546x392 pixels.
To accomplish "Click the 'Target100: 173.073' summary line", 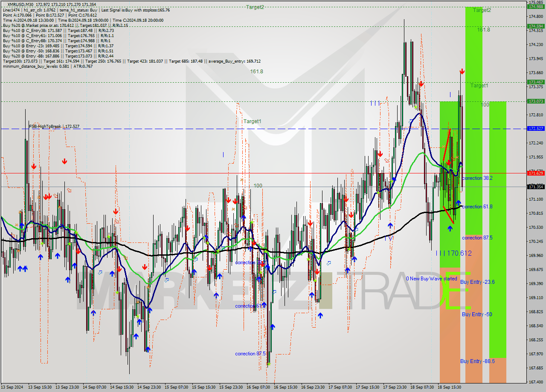I will click(131, 61).
